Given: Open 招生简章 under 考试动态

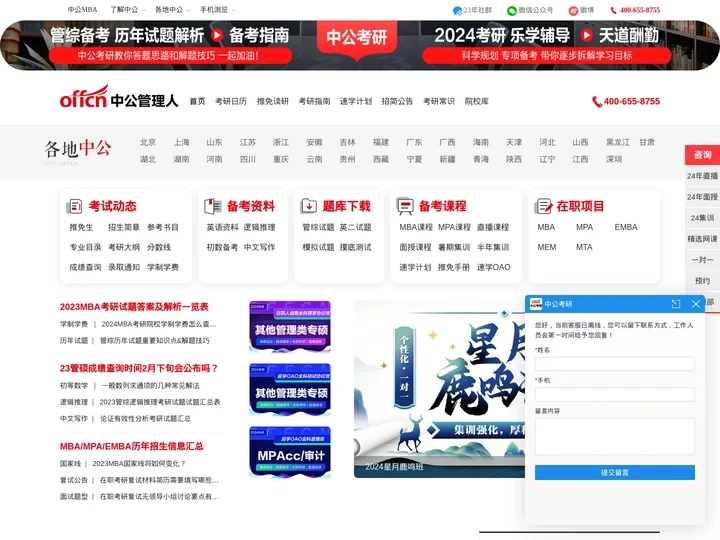Looking at the screenshot, I should [124, 227].
